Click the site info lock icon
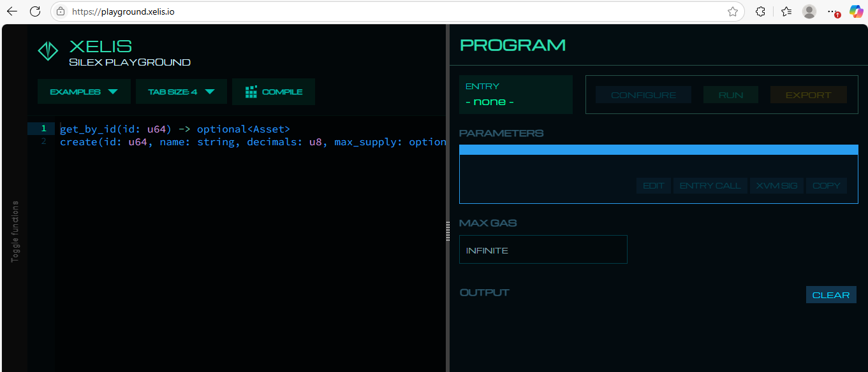The width and height of the screenshot is (868, 372). 61,11
